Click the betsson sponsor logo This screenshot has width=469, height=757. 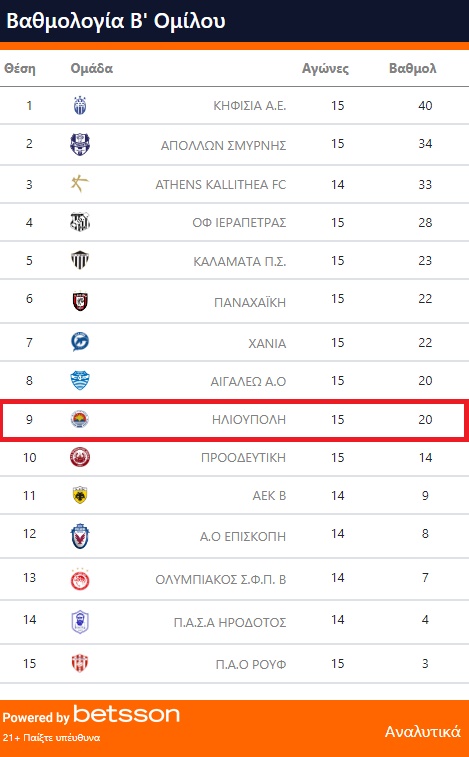tap(127, 715)
